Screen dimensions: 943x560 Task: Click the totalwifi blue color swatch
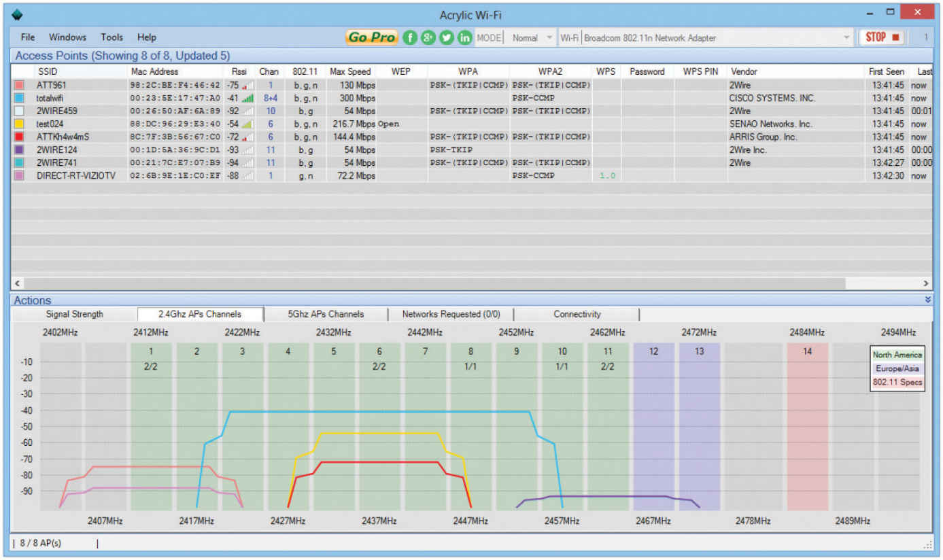19,98
